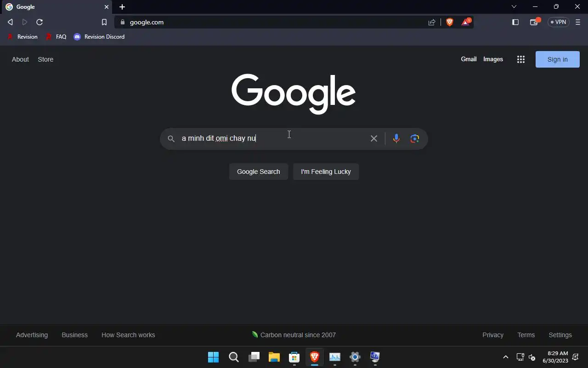Open the Revision Discord bookmark
Viewport: 588px width, 368px height.
point(99,37)
